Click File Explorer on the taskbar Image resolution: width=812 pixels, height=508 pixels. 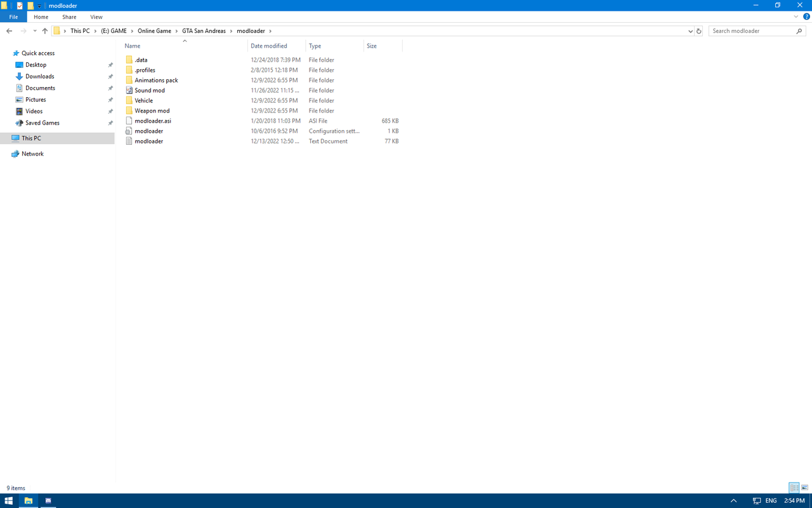point(28,500)
